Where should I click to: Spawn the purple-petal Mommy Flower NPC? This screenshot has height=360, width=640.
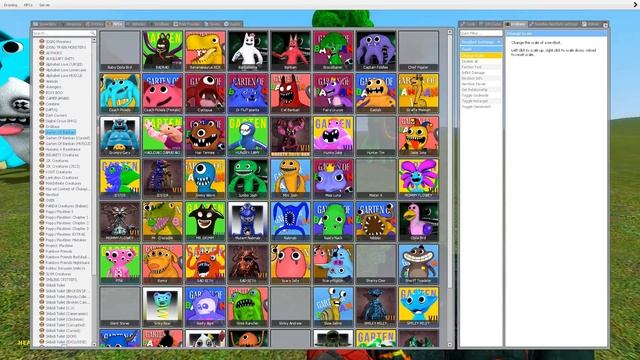click(418, 179)
